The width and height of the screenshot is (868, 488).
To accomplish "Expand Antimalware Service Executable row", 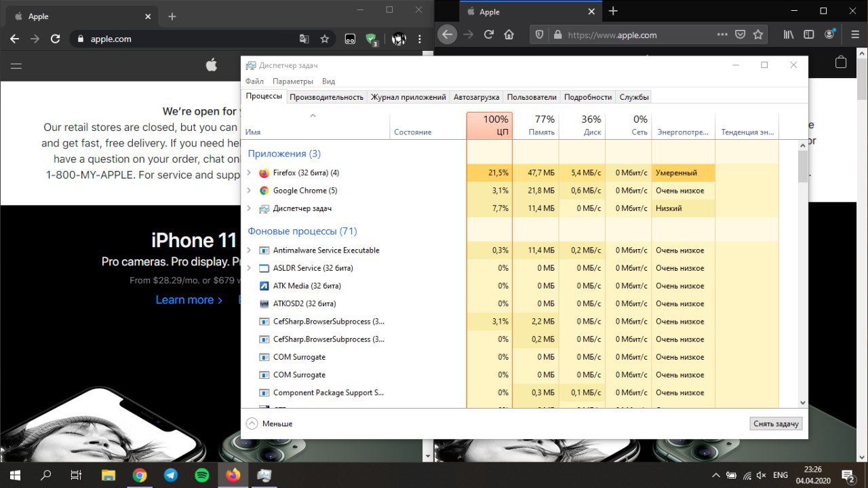I will tap(250, 250).
